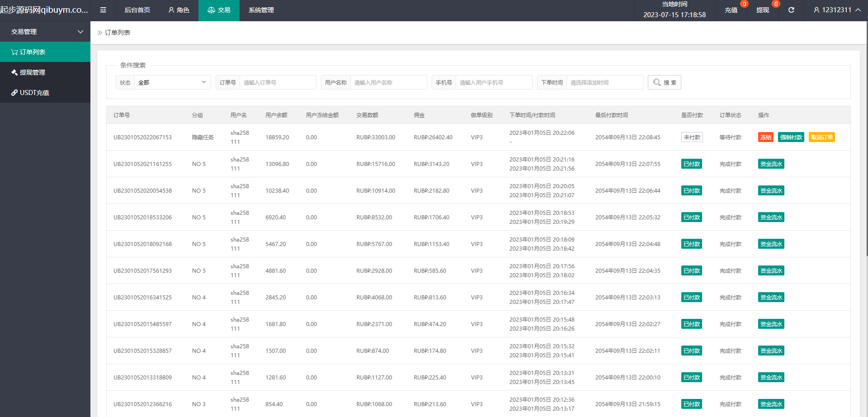Focus the 订单号 order number input
The image size is (868, 417).
point(277,82)
